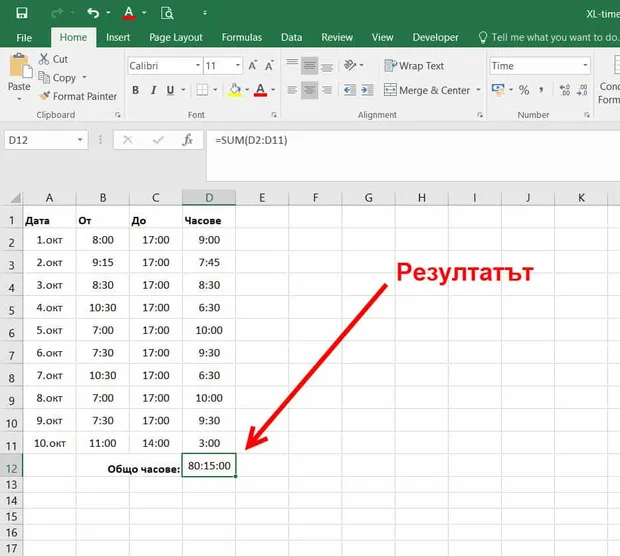Select cell D12 showing 80:15:00

click(x=209, y=465)
